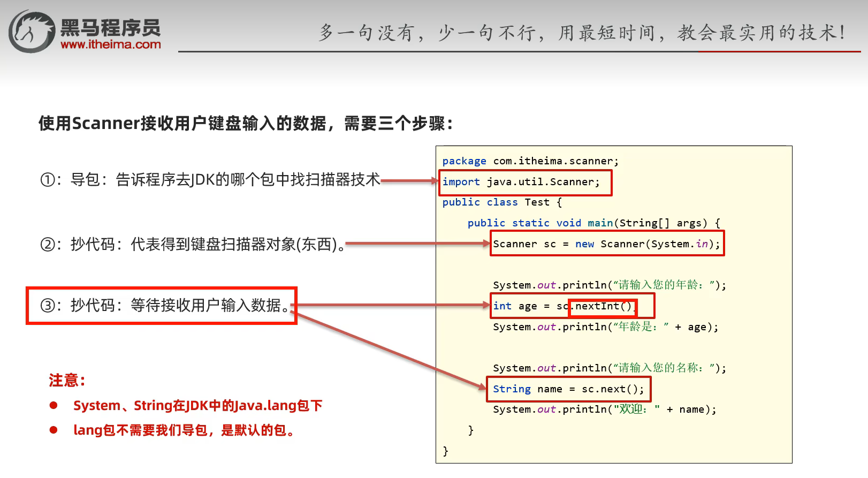
Task: Click the println 请输入您的年龄 code line
Action: point(610,285)
